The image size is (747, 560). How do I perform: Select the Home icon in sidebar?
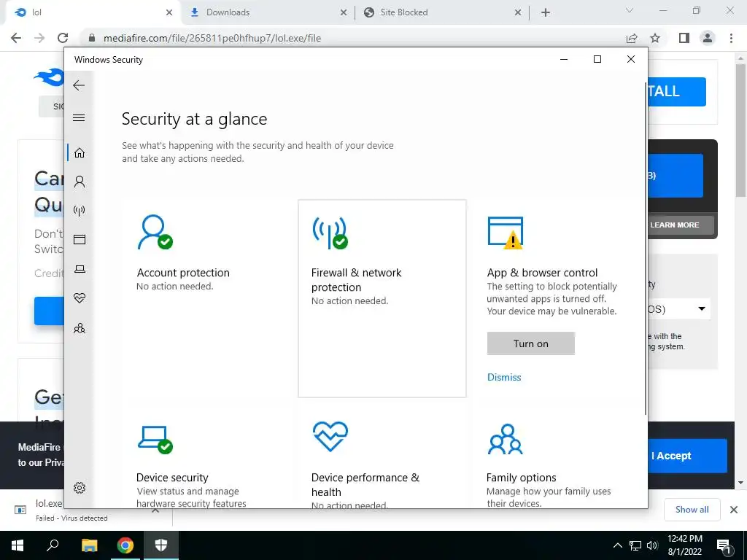(x=80, y=153)
